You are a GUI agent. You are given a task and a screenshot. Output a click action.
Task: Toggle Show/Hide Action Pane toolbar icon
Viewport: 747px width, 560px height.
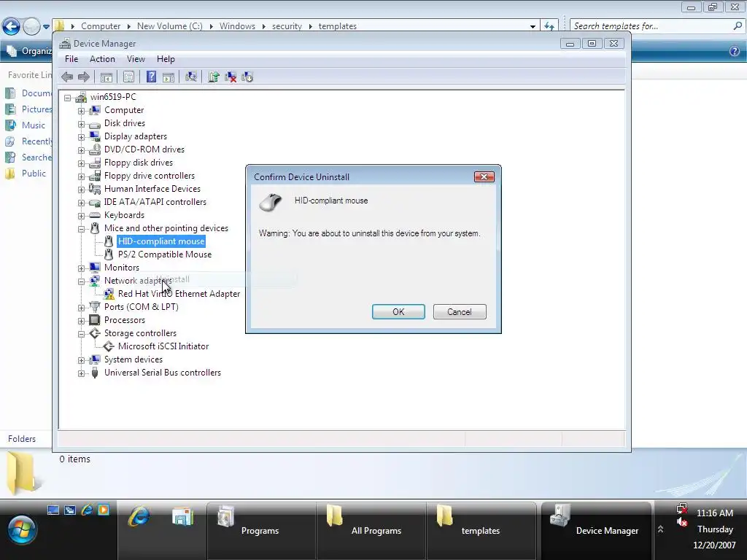(169, 77)
